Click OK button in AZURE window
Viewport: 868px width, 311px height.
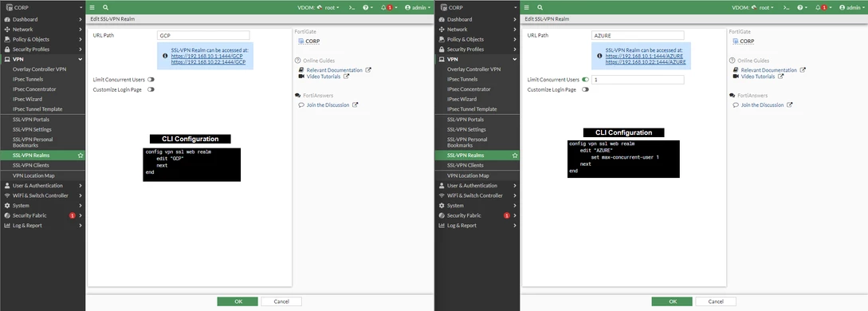pos(672,301)
